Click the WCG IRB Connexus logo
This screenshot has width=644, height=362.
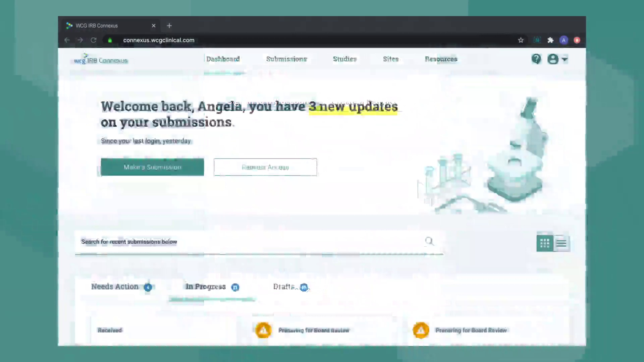pos(101,59)
